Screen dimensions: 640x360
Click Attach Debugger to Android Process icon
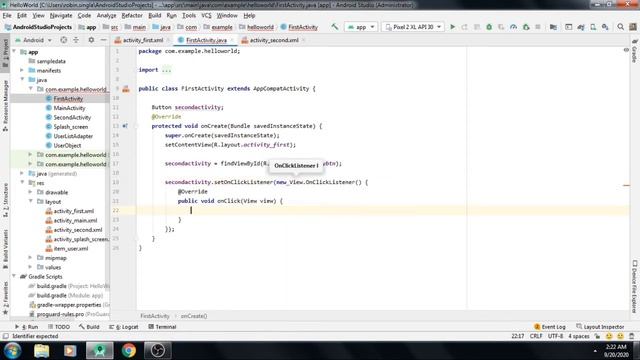526,27
